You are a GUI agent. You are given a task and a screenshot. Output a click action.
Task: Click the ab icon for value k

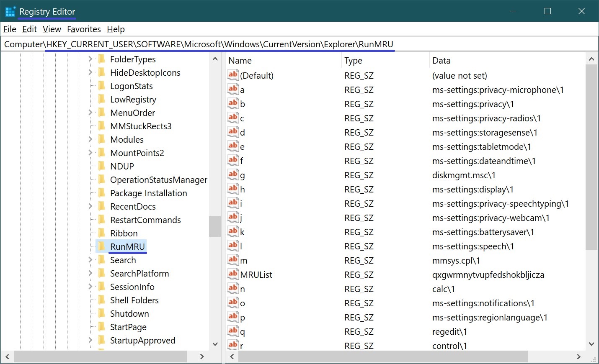pos(233,231)
